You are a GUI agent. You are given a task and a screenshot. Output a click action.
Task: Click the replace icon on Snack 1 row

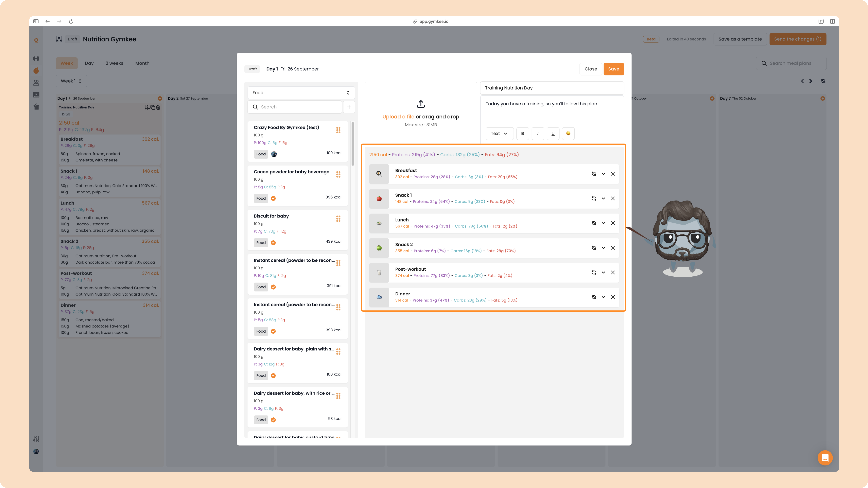(x=594, y=199)
